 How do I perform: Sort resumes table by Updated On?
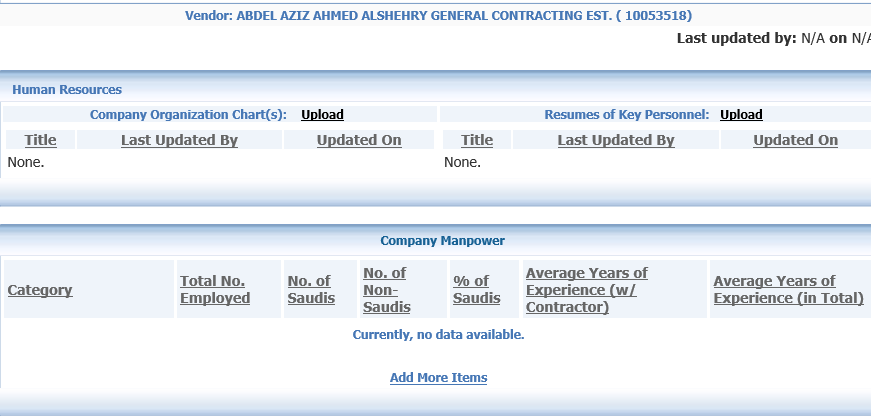coord(795,140)
